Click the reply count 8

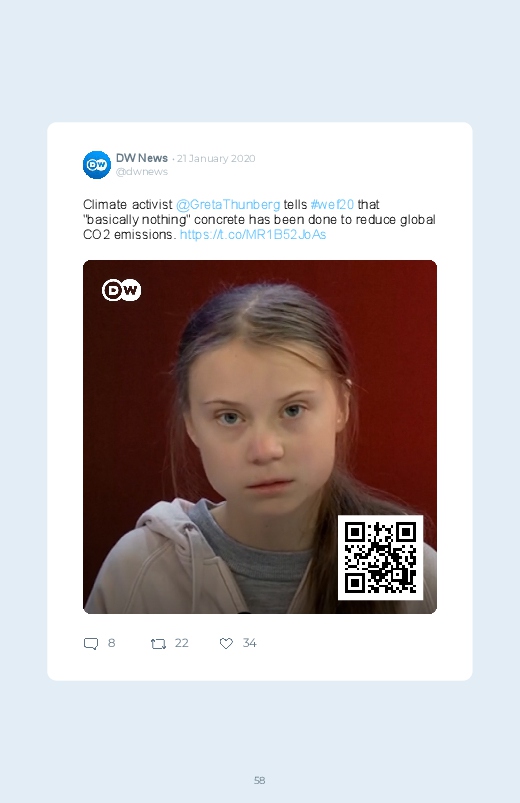coord(112,643)
